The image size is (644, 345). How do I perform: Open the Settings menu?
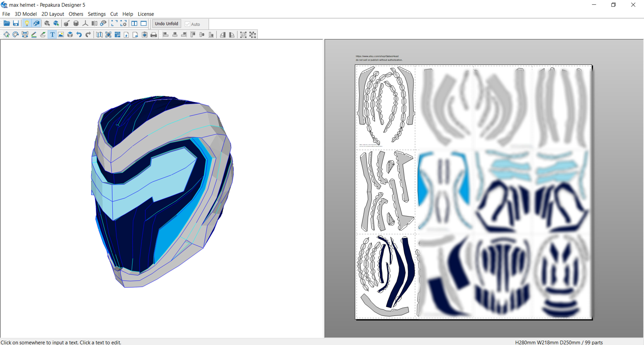tap(97, 14)
